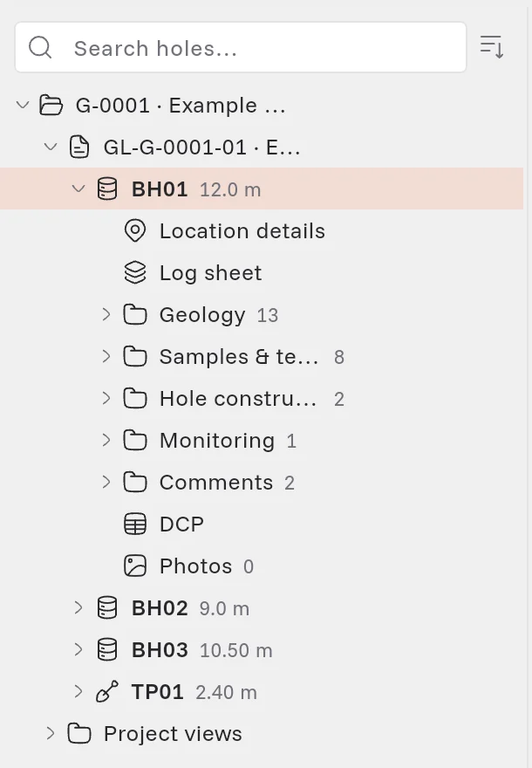Image resolution: width=532 pixels, height=768 pixels.
Task: Expand the Geology folder chevron
Action: (106, 314)
